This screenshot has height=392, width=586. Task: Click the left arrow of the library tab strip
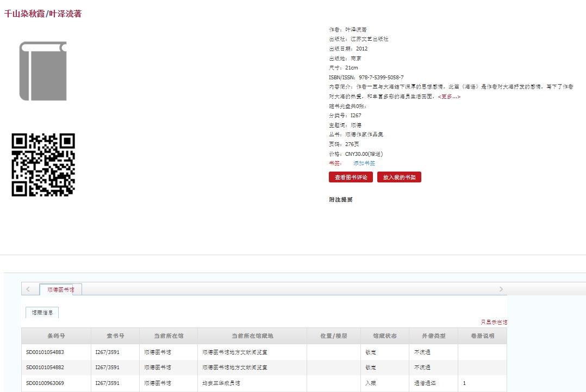(28, 289)
